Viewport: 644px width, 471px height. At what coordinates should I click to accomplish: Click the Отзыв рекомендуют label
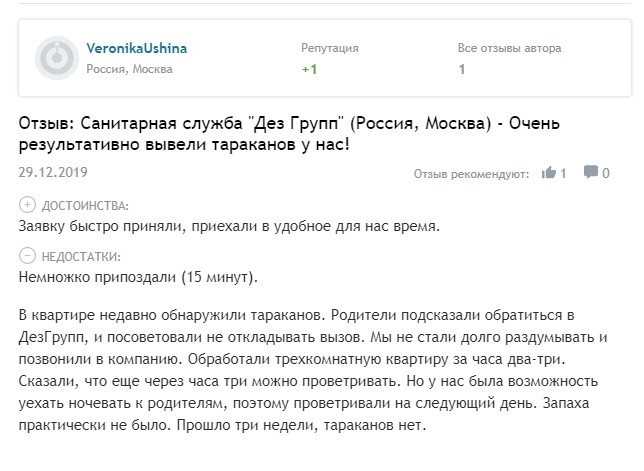(472, 174)
